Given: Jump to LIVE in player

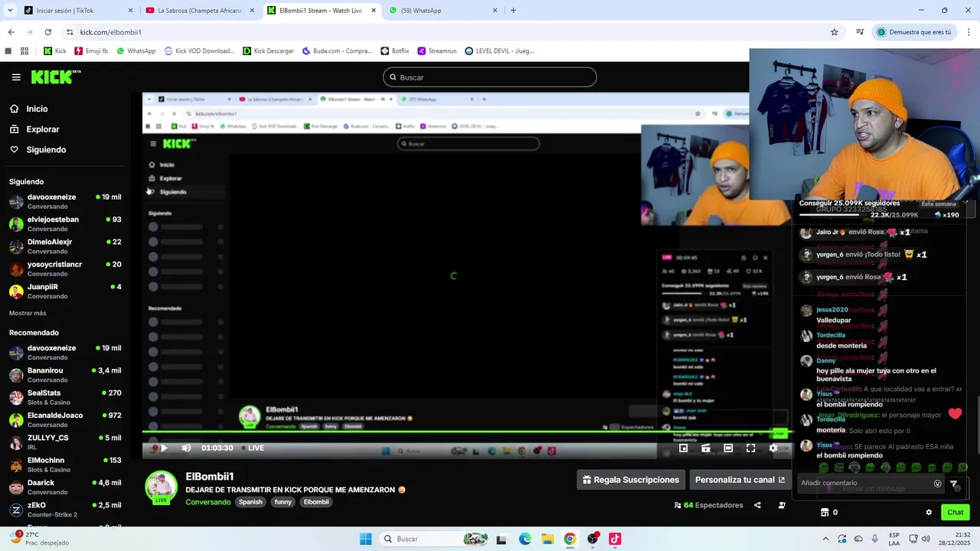Looking at the screenshot, I should point(253,448).
